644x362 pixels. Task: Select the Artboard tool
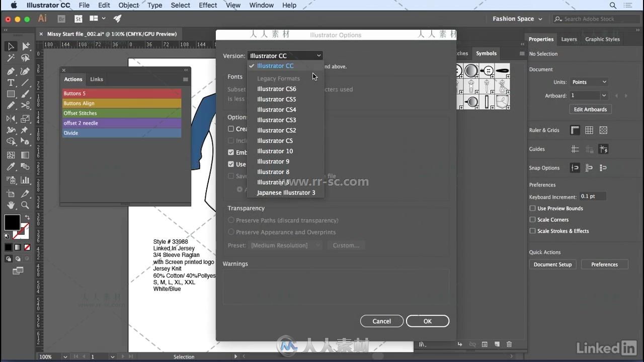point(11,194)
